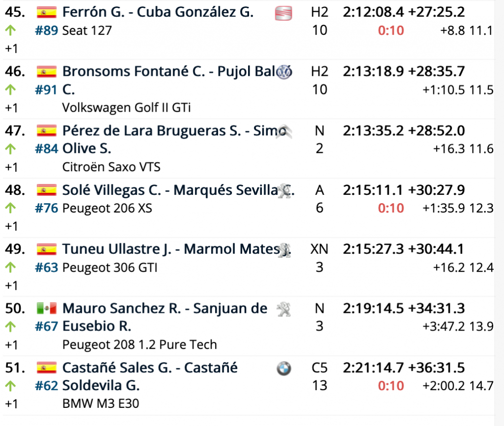Click the Seat logo beside Ferrón entry

[x=283, y=14]
